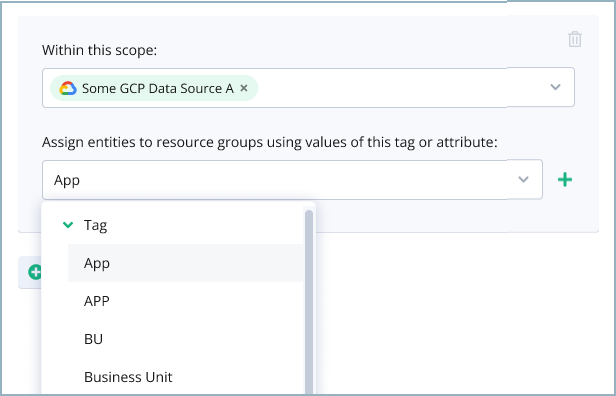This screenshot has width=616, height=396.
Task: Click the tag or attribute combo box
Action: click(292, 180)
